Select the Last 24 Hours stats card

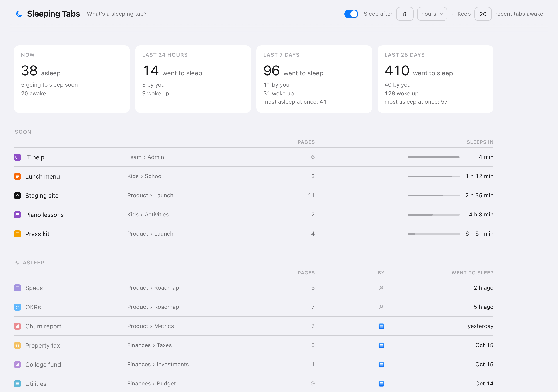click(193, 79)
